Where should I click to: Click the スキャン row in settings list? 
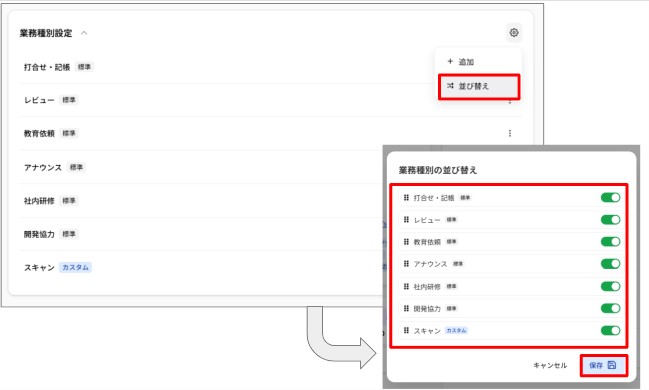pos(200,267)
